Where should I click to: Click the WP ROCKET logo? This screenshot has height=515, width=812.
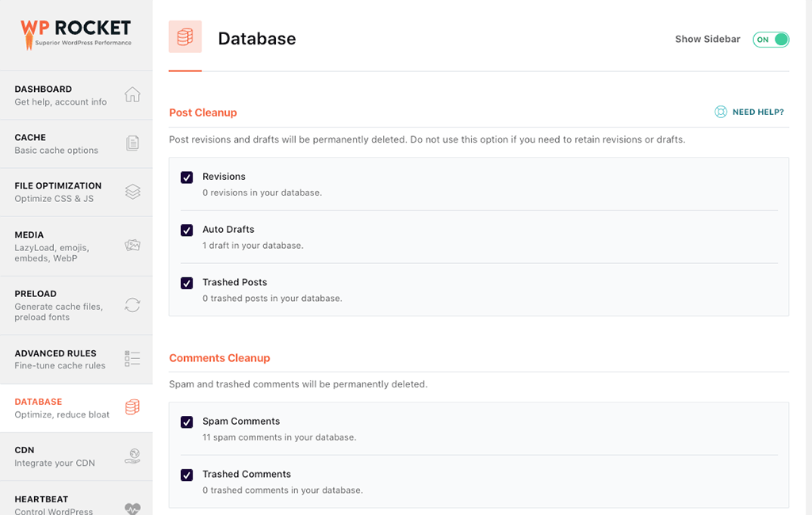pos(76,32)
